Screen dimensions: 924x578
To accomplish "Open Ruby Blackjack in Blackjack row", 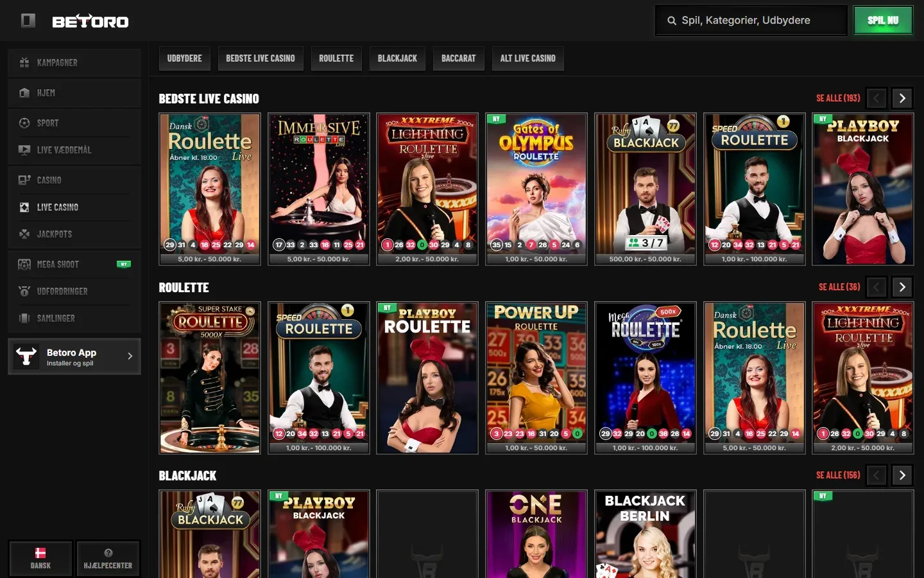I will [210, 534].
